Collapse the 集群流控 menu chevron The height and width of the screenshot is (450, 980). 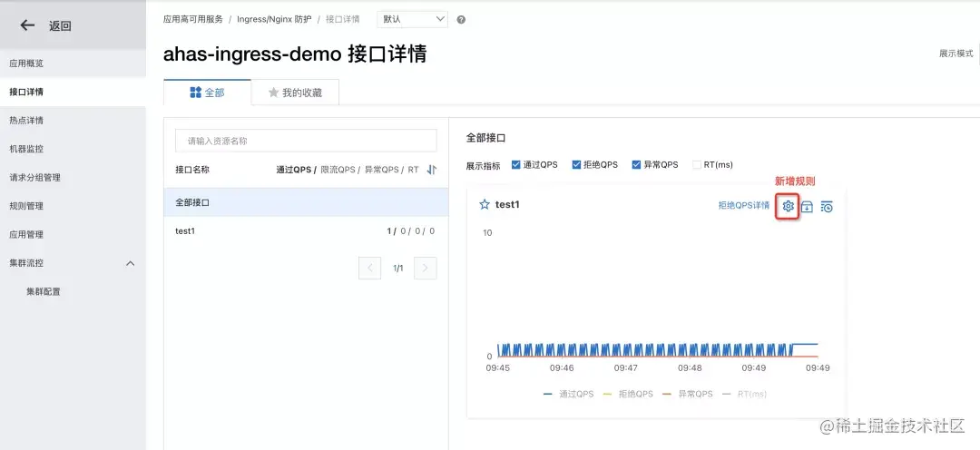click(x=130, y=263)
